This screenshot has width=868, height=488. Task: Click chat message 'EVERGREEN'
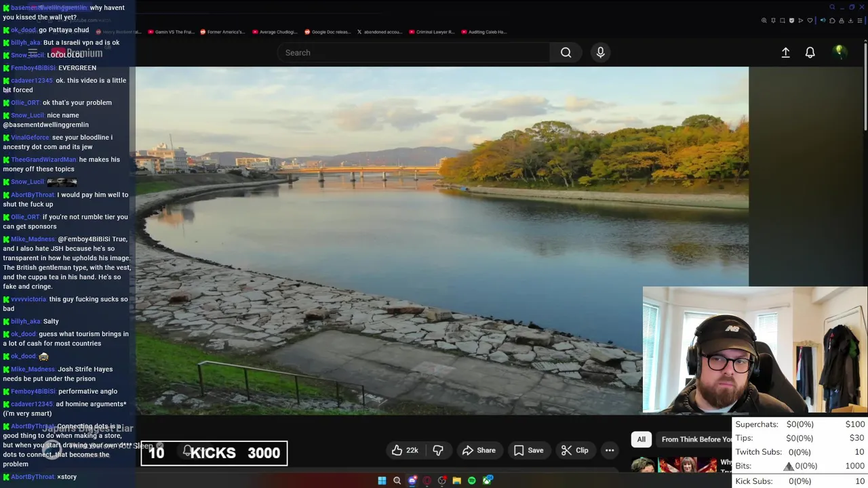coord(77,68)
